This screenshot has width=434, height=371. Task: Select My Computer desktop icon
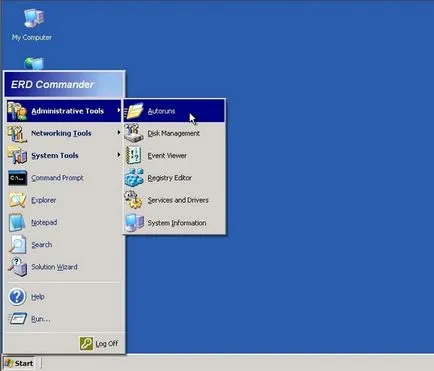pyautogui.click(x=33, y=18)
